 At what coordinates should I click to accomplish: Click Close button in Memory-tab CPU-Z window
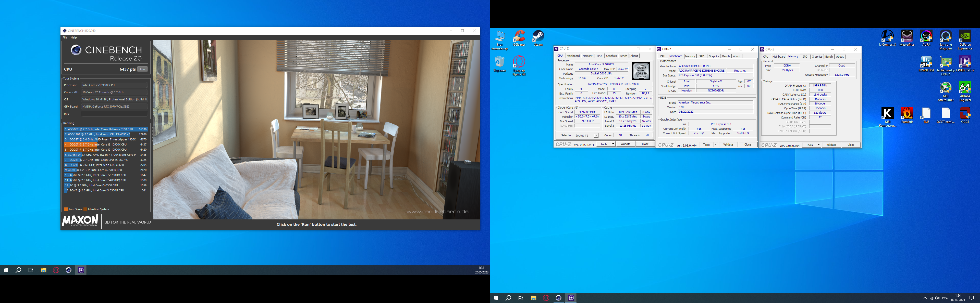[851, 145]
